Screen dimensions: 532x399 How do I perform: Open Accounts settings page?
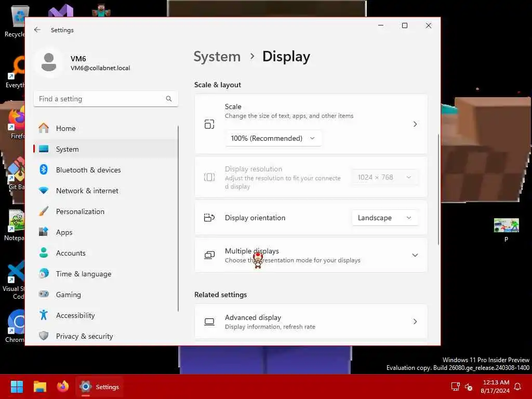(105, 253)
